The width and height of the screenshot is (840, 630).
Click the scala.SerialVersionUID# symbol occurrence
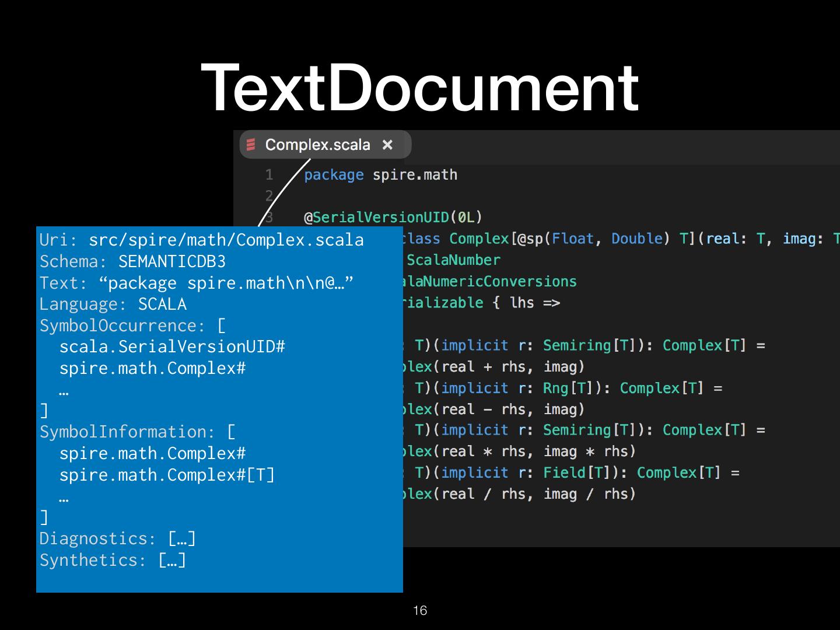(172, 346)
